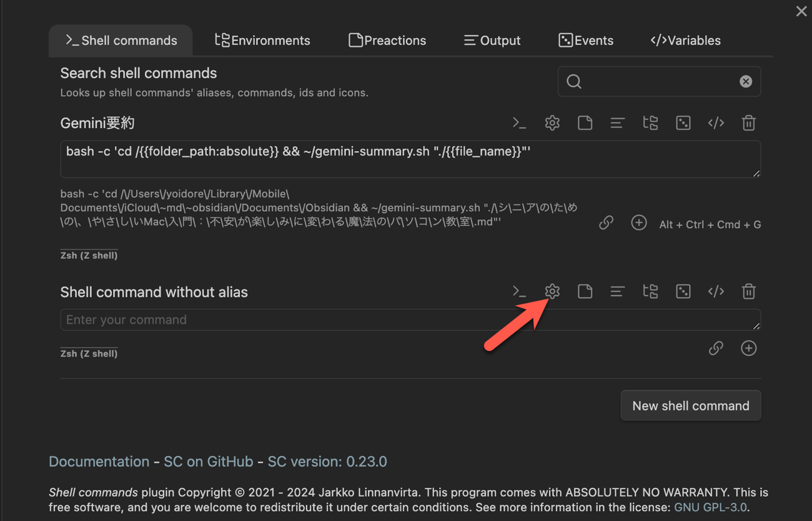Viewport: 812px width, 521px height.
Task: Clear the shell command search field
Action: pyautogui.click(x=745, y=82)
